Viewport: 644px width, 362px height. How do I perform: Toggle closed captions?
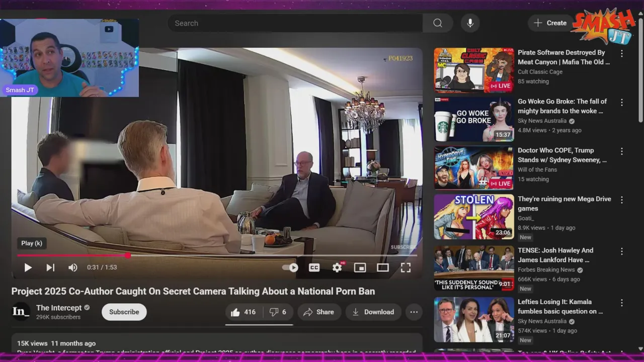pyautogui.click(x=314, y=267)
